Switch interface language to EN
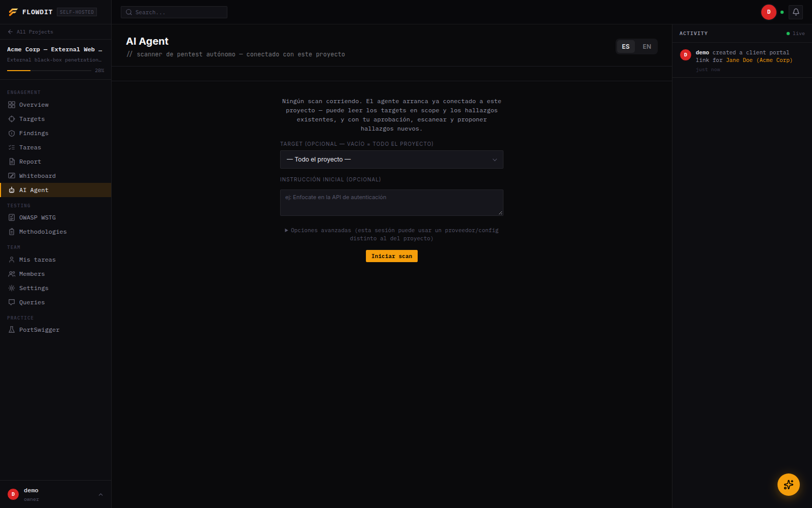The height and width of the screenshot is (508, 812). [647, 47]
